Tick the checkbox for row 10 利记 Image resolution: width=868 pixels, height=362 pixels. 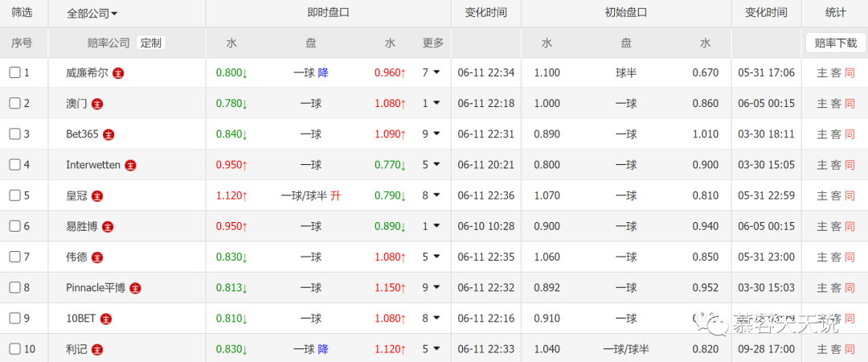coord(15,349)
